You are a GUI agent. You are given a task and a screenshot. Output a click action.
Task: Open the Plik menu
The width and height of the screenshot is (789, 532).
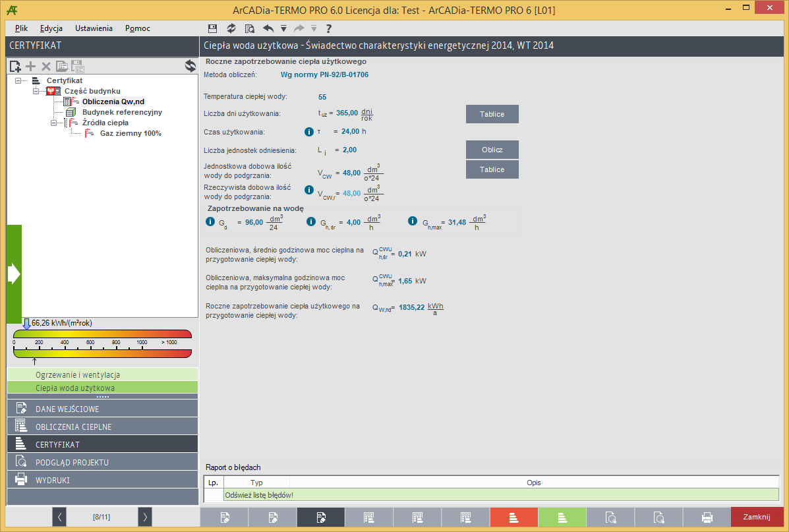tap(21, 28)
